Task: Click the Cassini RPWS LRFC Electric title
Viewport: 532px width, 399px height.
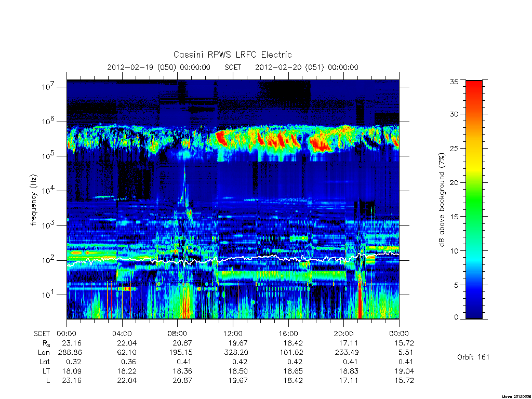Action: coord(232,55)
